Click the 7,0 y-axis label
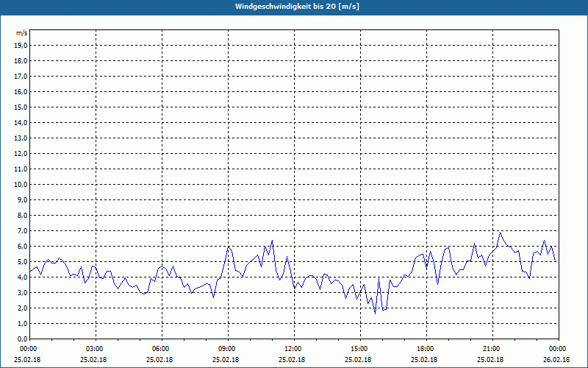Image resolution: width=588 pixels, height=368 pixels. [22, 231]
